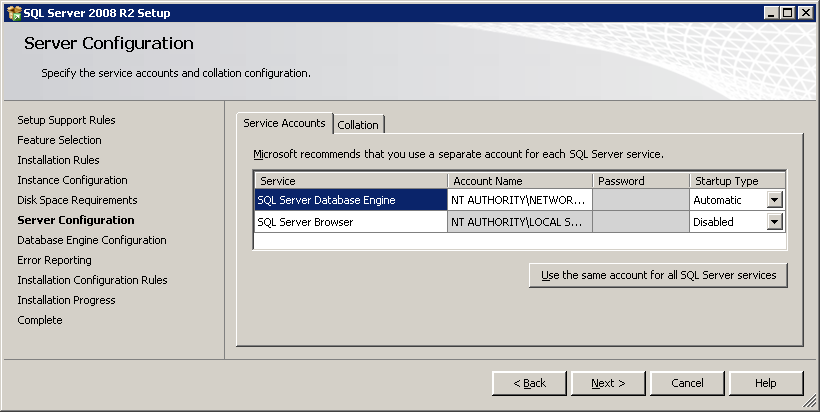Edit Account Name for Database Engine

[x=519, y=200]
